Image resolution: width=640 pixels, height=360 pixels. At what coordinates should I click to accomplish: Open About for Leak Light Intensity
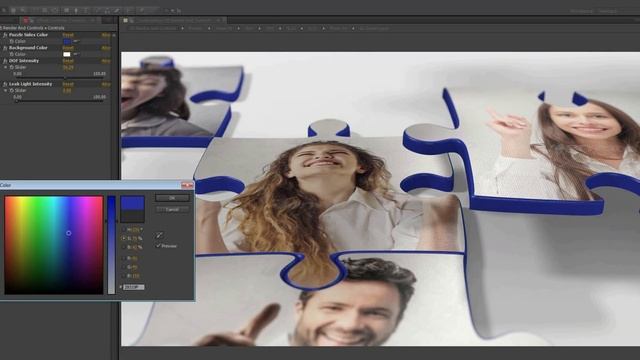[106, 84]
